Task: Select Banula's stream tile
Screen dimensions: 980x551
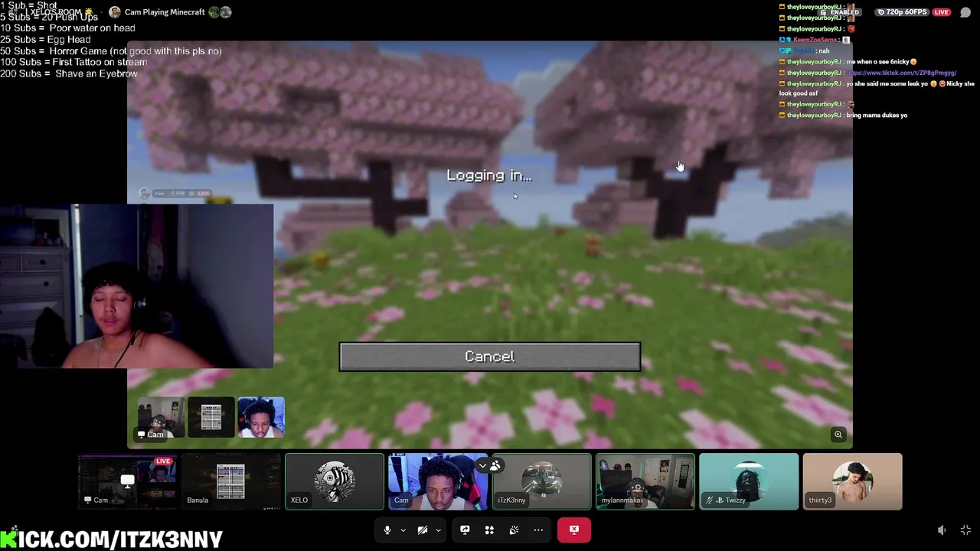Action: coord(230,481)
